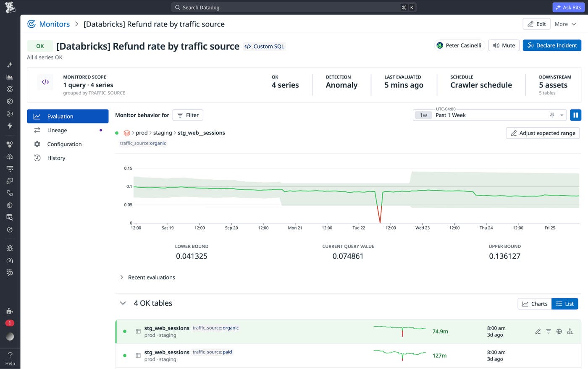Click Adjust expected range
The height and width of the screenshot is (369, 588).
543,133
